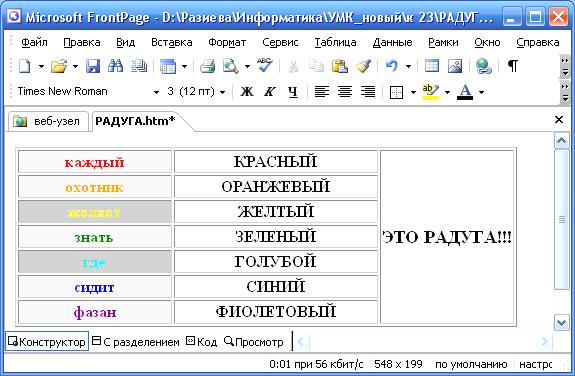Click the Insert Hyperlink globe icon
This screenshot has width=575, height=376.
pos(484,66)
